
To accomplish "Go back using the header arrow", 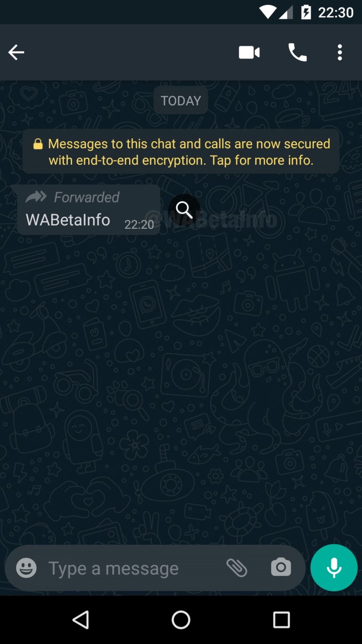I will pos(16,52).
